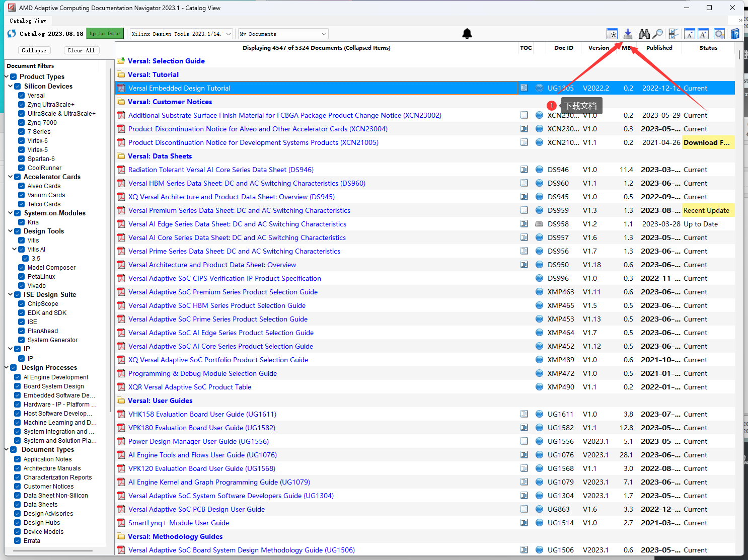748x560 pixels.
Task: Collapse the Silicon Devices tree node
Action: (x=10, y=86)
